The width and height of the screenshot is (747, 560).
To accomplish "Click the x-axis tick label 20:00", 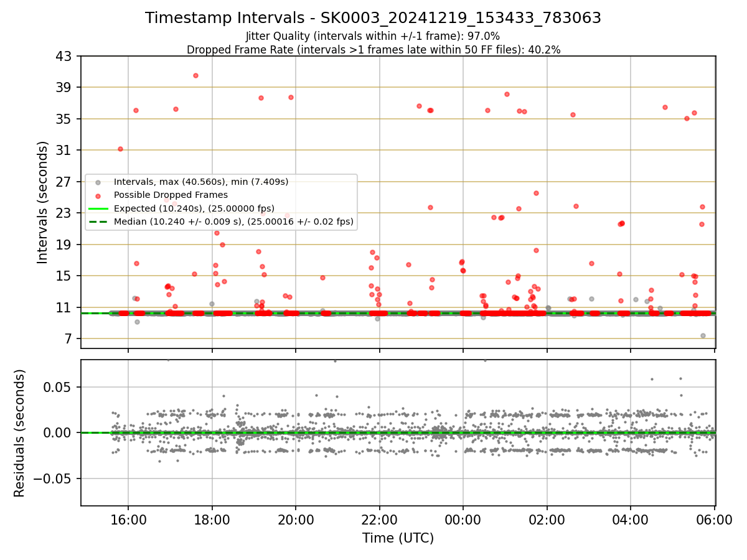I will pyautogui.click(x=296, y=520).
